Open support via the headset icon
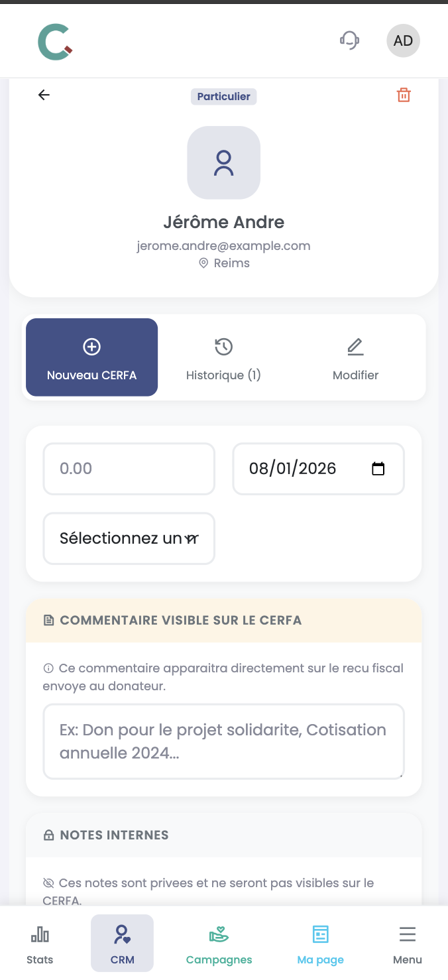 (x=349, y=40)
